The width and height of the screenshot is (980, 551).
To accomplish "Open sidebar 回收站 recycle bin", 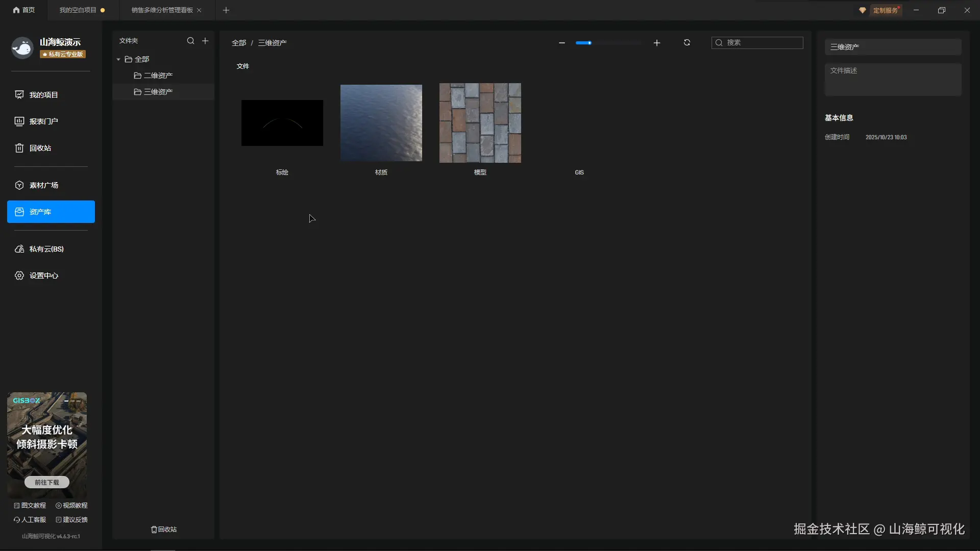I will (x=51, y=148).
